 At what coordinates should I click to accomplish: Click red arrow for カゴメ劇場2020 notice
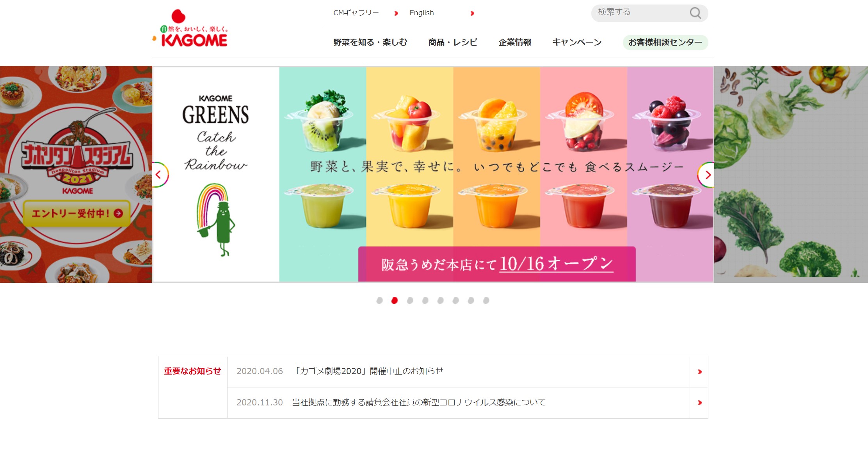699,372
